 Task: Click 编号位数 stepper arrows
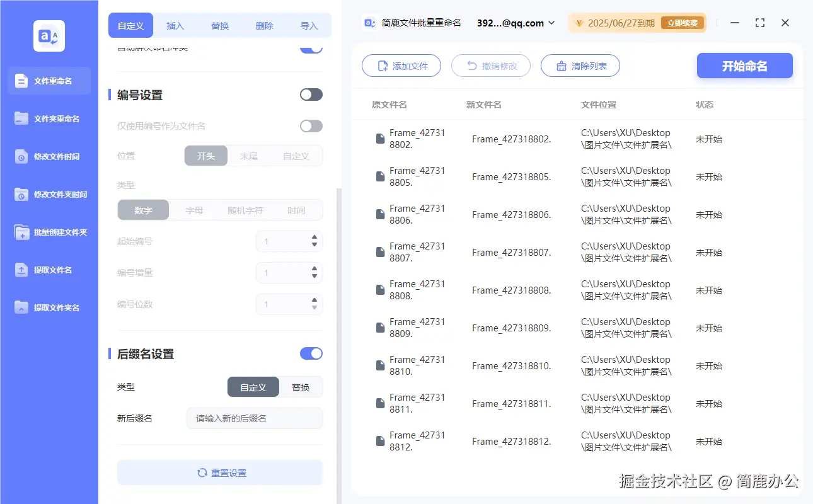point(314,304)
